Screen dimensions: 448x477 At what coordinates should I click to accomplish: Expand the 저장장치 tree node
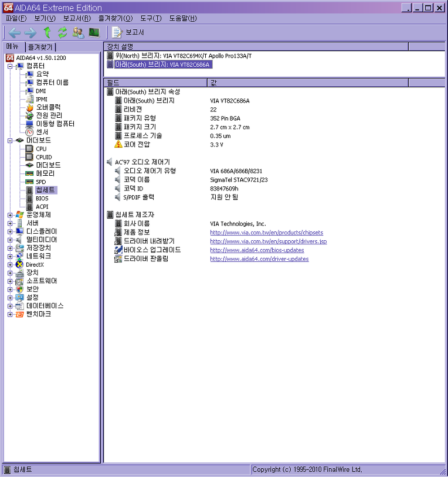click(x=10, y=248)
